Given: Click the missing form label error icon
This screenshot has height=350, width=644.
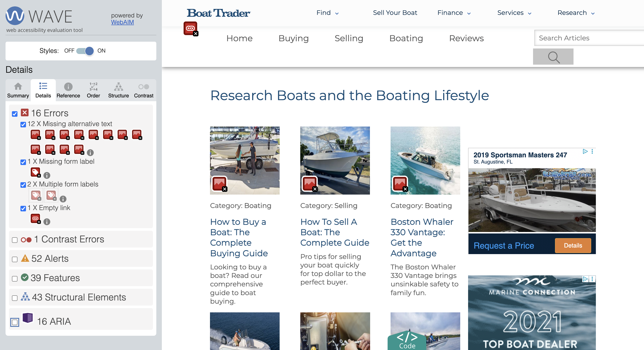Looking at the screenshot, I should (35, 172).
